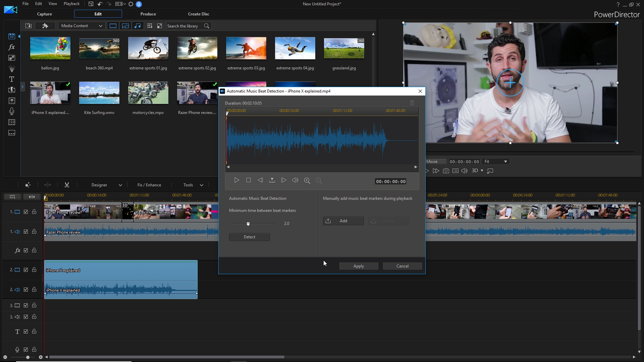
Task: Toggle track 2 lock checkbox
Action: coord(35,269)
